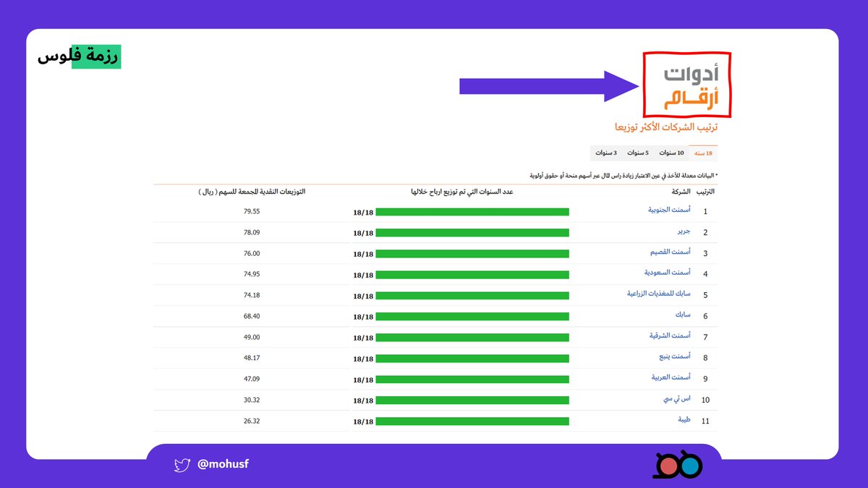Viewport: 868px width, 488px height.
Task: Click the value 79.55
Action: [x=252, y=212]
